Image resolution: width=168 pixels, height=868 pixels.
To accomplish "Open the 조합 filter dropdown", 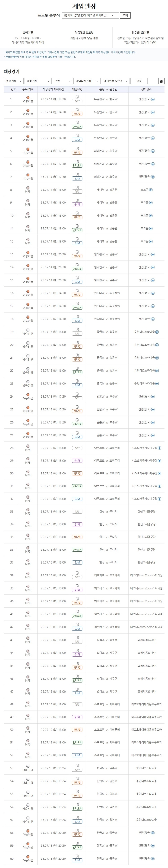I will (x=62, y=81).
